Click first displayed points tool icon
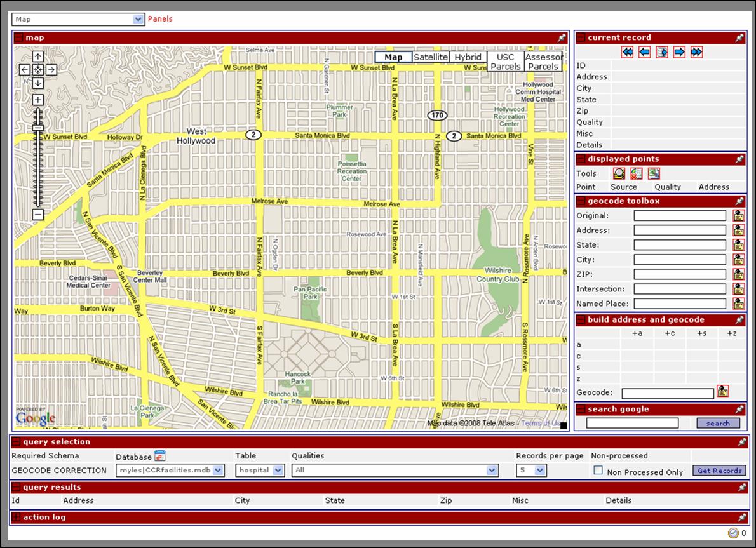 pyautogui.click(x=619, y=173)
